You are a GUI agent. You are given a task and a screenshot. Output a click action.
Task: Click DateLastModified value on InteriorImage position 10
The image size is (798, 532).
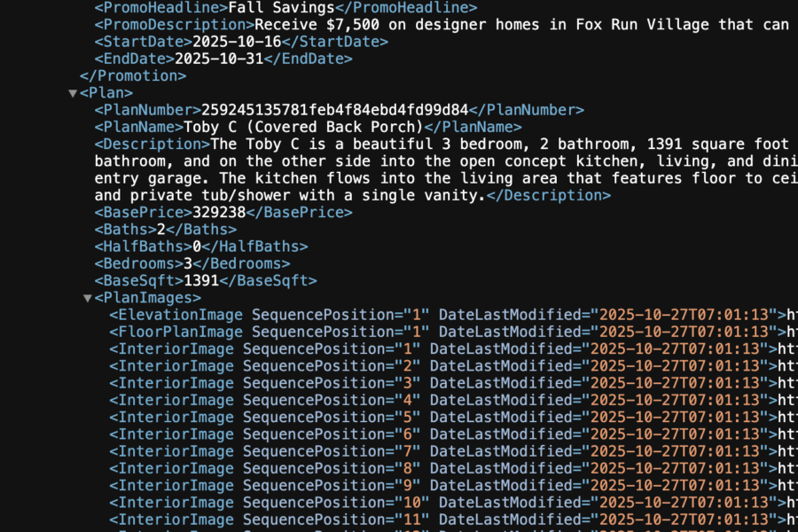[x=681, y=502]
